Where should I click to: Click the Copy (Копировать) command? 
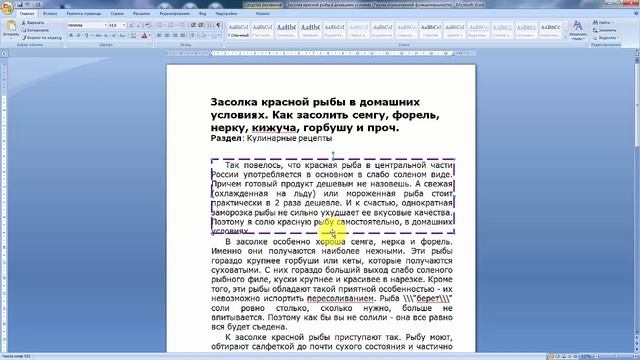pos(35,30)
